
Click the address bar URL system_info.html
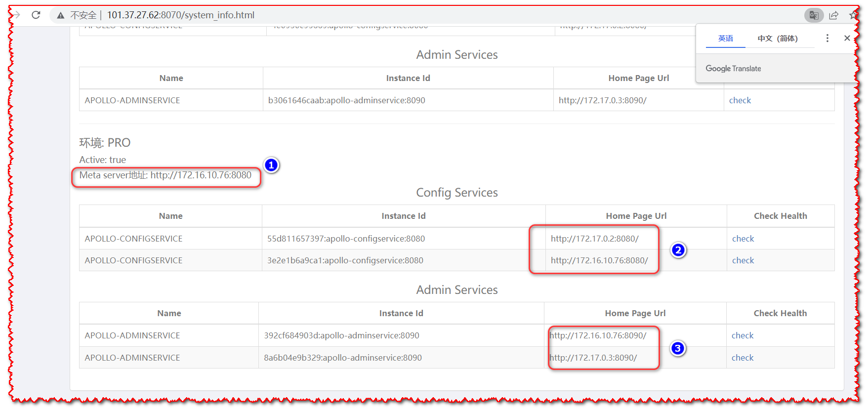click(181, 15)
